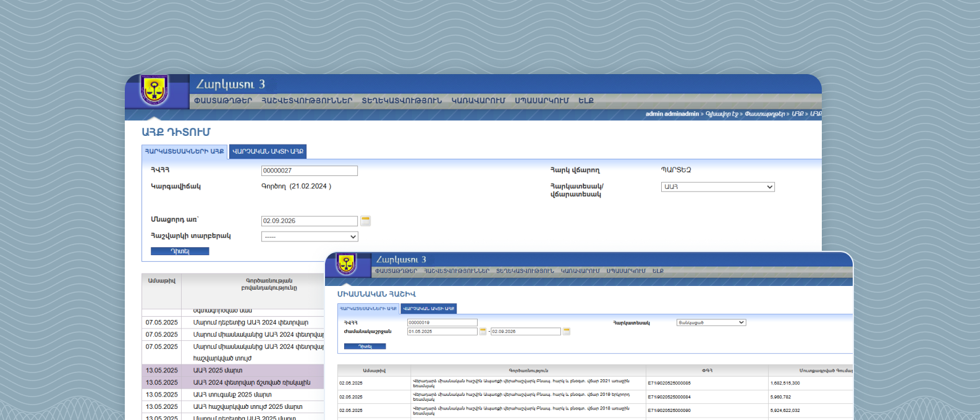Click the ԱՀՔ ԴԻՏՈՒՄ page heading
980x420 pixels.
[x=176, y=132]
